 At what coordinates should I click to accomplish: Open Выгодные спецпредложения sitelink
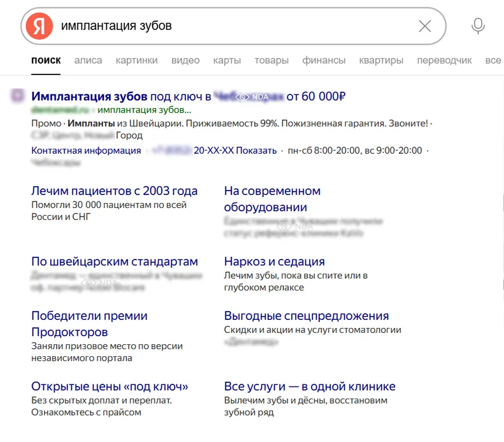point(306,315)
